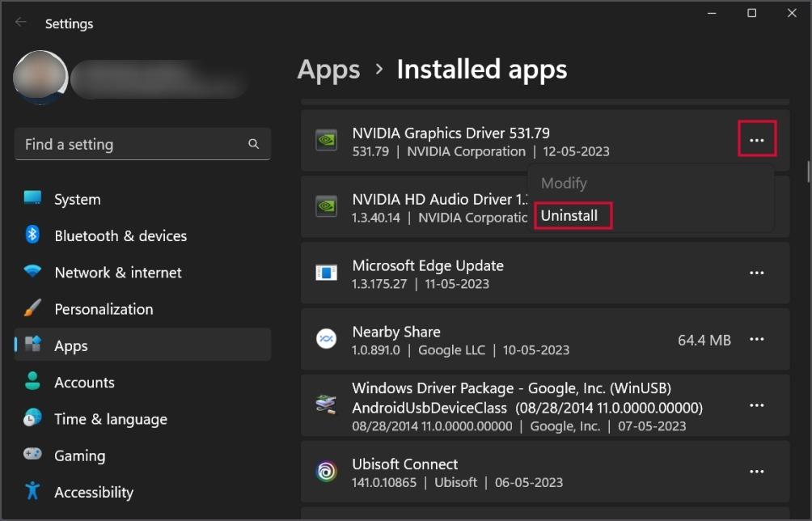The width and height of the screenshot is (812, 521).
Task: Click the Ubisoft Connect swirl icon
Action: click(326, 472)
